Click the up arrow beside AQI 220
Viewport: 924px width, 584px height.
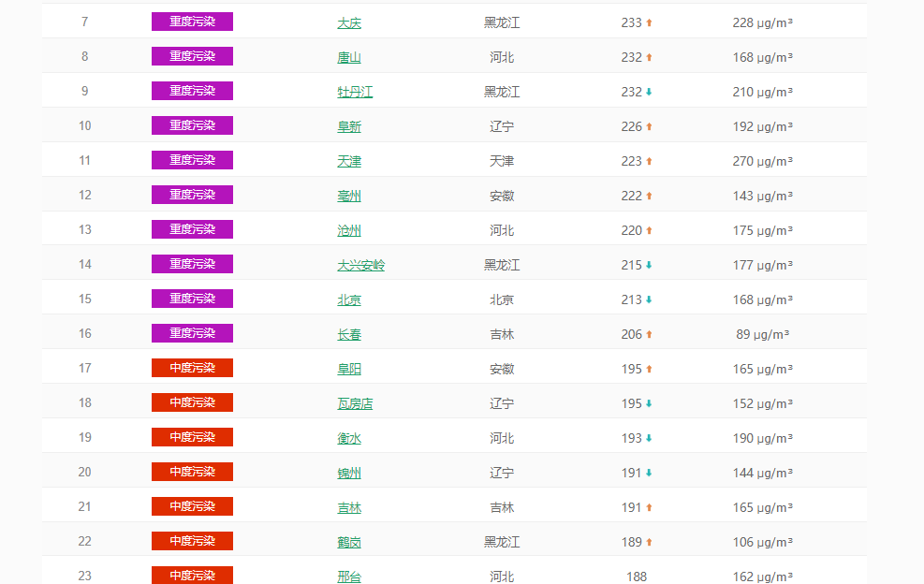coord(649,230)
